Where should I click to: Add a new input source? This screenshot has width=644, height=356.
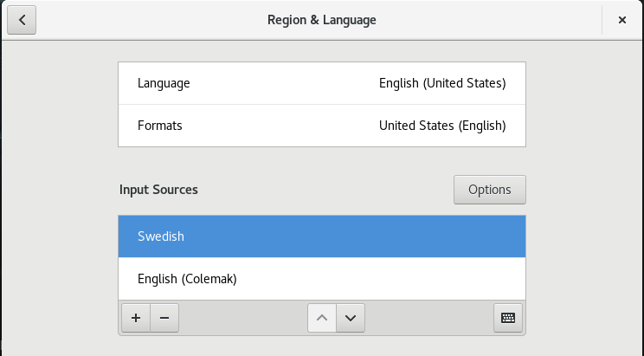click(x=136, y=318)
